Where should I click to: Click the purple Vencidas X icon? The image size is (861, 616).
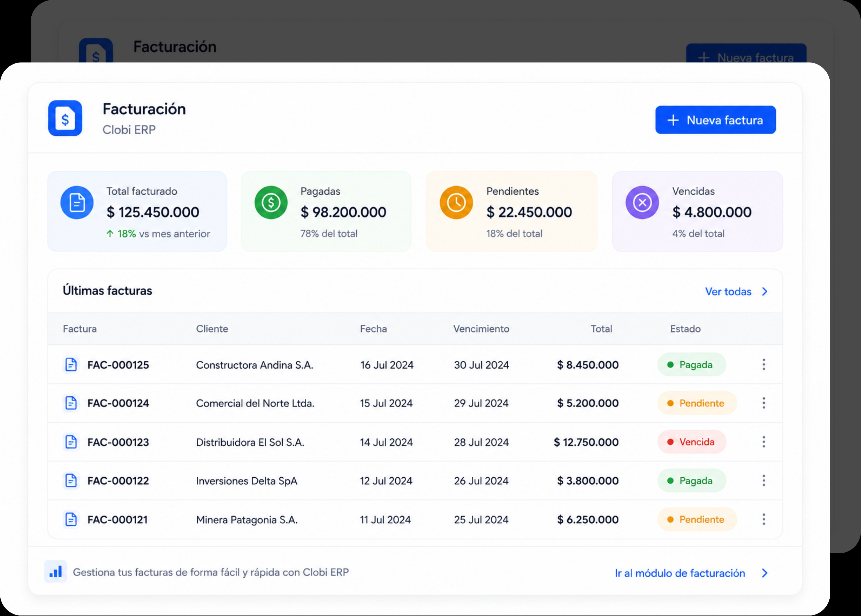click(642, 203)
